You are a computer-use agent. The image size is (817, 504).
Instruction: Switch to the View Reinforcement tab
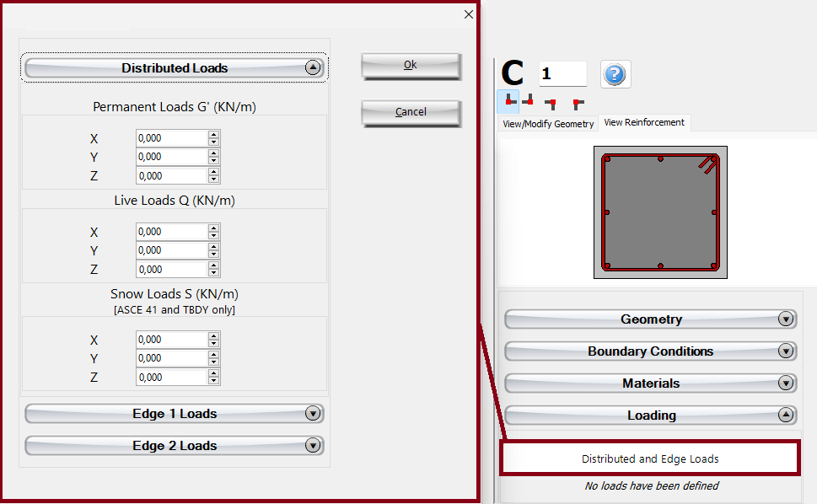(644, 123)
